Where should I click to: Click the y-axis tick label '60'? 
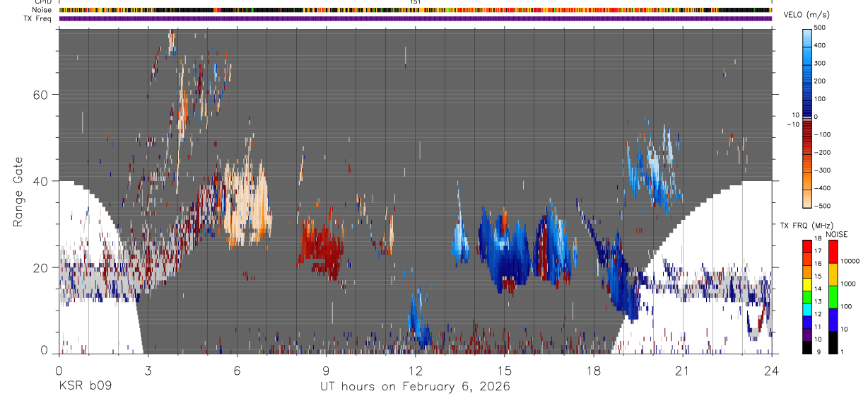40,95
